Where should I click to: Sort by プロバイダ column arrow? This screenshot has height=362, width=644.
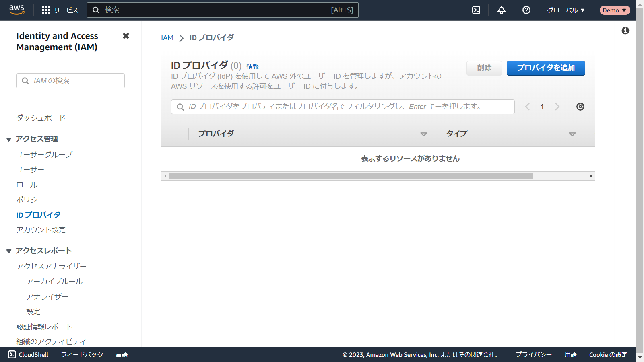(423, 134)
